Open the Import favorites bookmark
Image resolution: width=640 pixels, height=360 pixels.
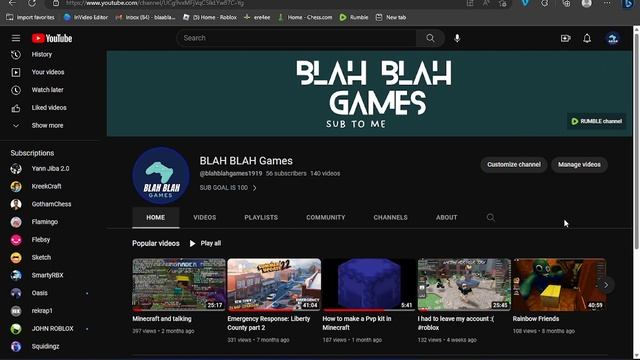click(x=31, y=18)
